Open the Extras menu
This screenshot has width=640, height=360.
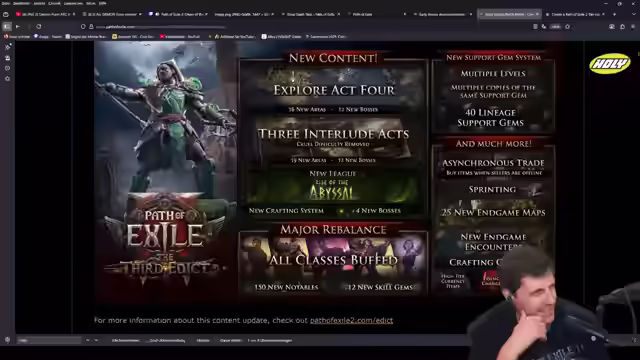[x=91, y=3]
